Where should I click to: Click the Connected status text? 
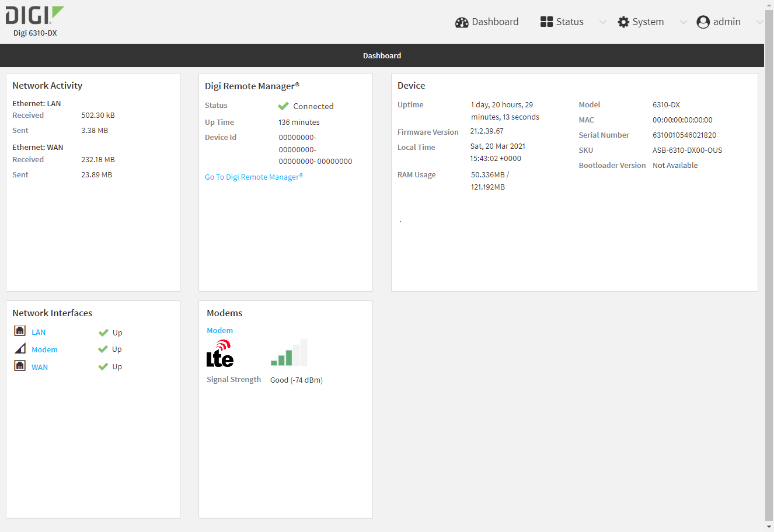point(313,106)
